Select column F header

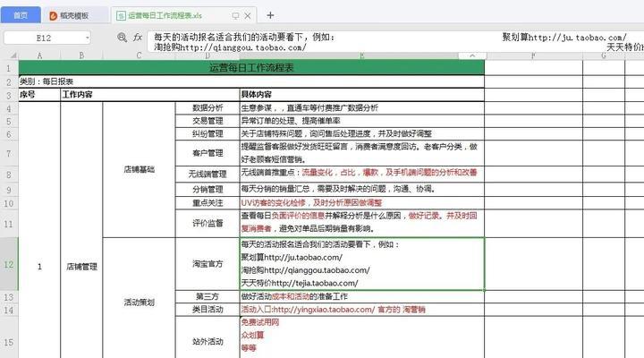pos(533,55)
